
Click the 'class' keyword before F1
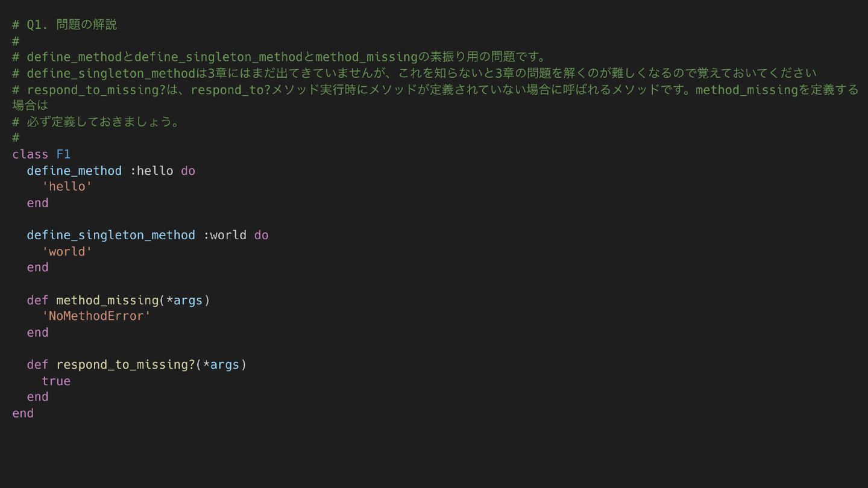tap(30, 154)
